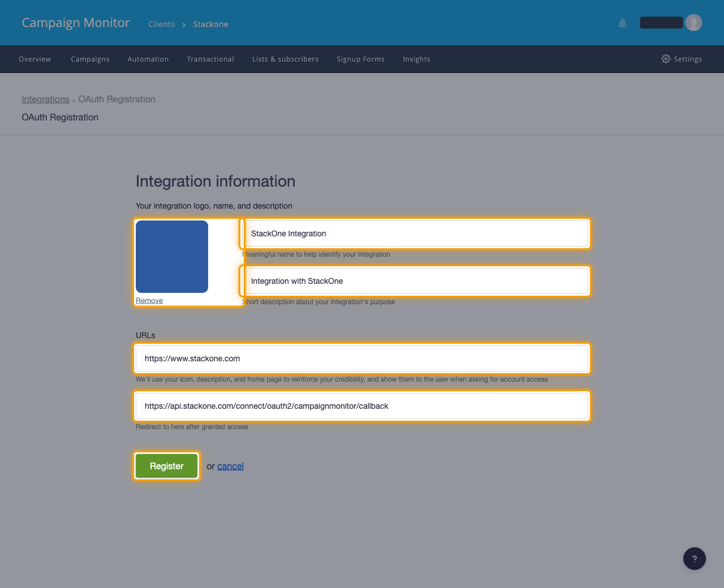
Task: Click the URLs section label
Action: coord(145,335)
